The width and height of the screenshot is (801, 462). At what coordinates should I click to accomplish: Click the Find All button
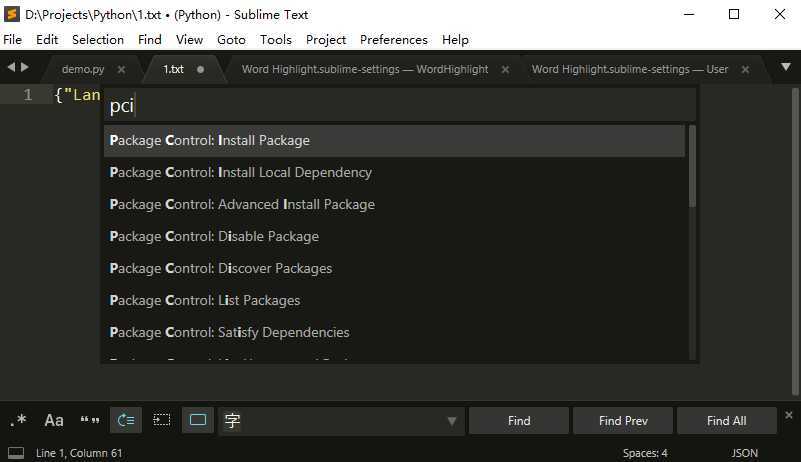click(726, 421)
